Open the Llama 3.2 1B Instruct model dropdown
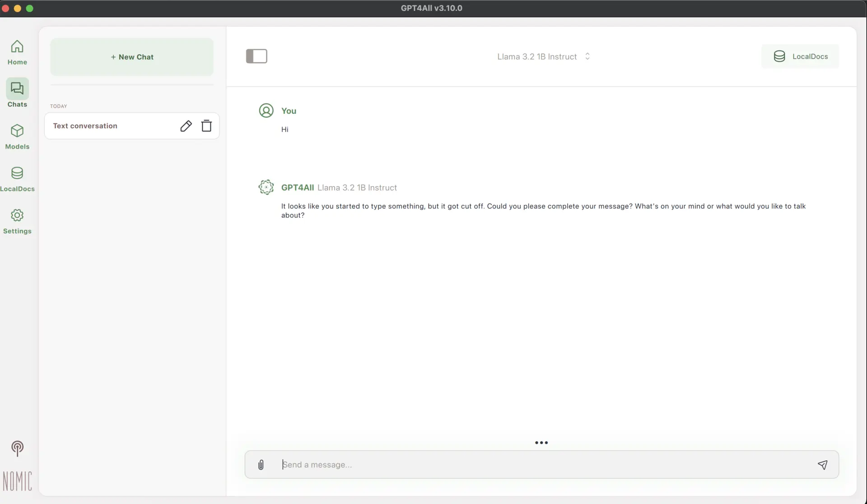 pyautogui.click(x=537, y=56)
